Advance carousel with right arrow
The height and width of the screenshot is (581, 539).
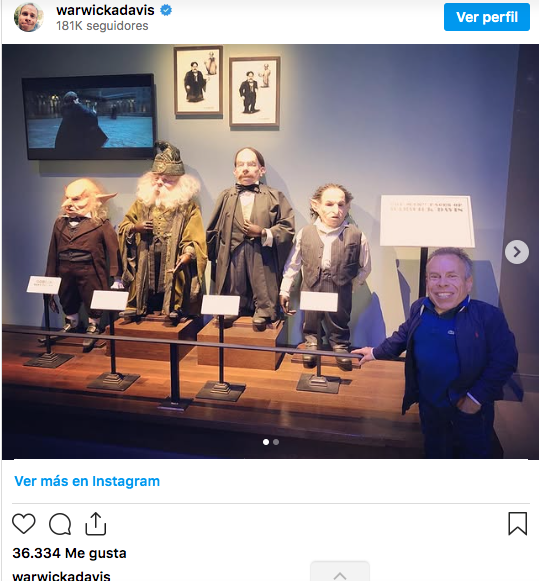(516, 252)
